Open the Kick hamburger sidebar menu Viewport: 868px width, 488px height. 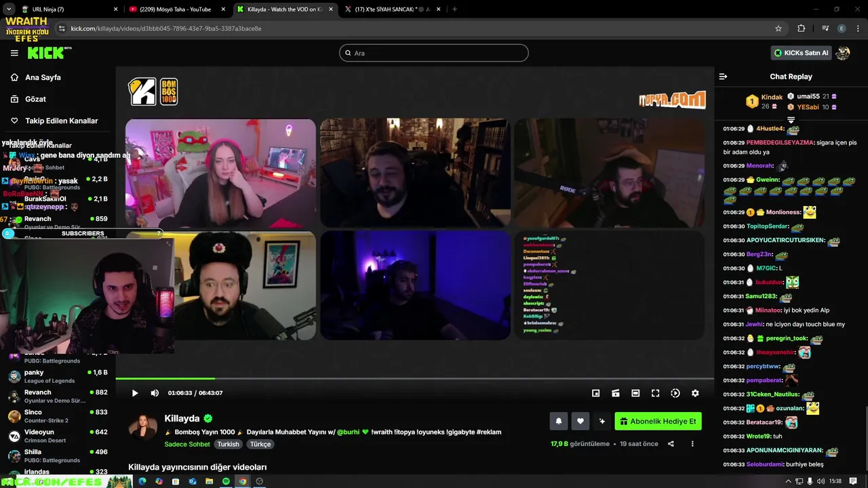coord(14,53)
